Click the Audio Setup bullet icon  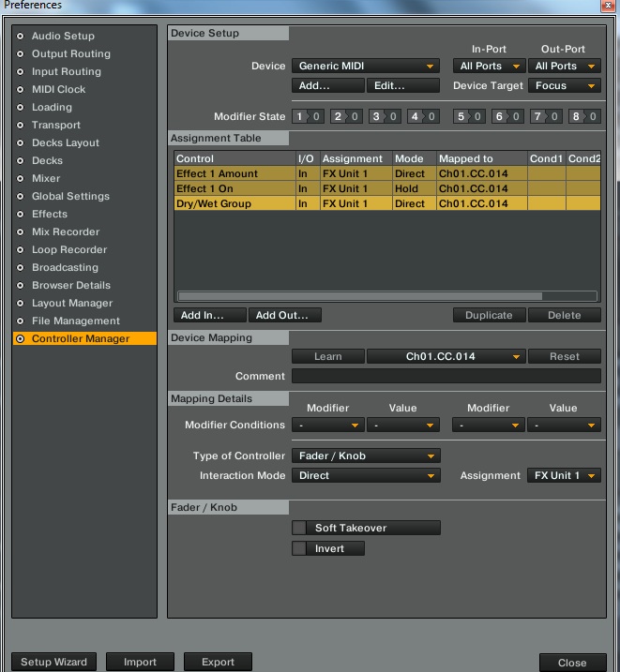20,36
